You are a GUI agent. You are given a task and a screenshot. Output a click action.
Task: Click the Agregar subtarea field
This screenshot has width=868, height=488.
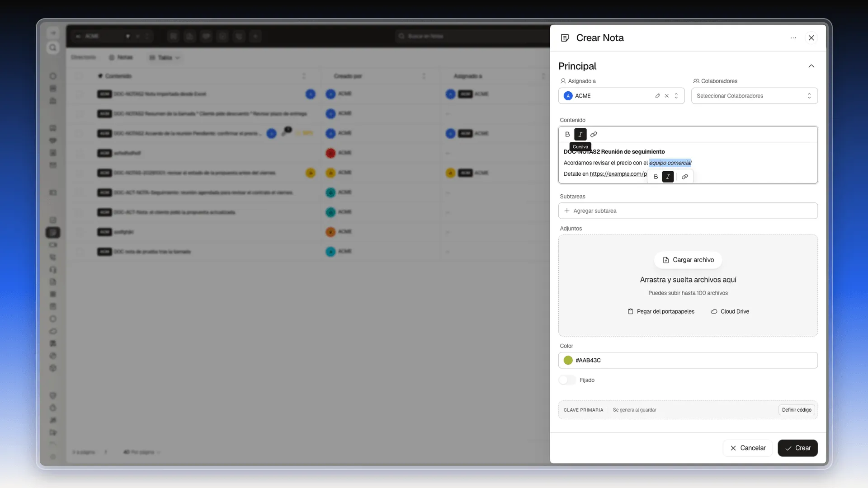pos(688,211)
